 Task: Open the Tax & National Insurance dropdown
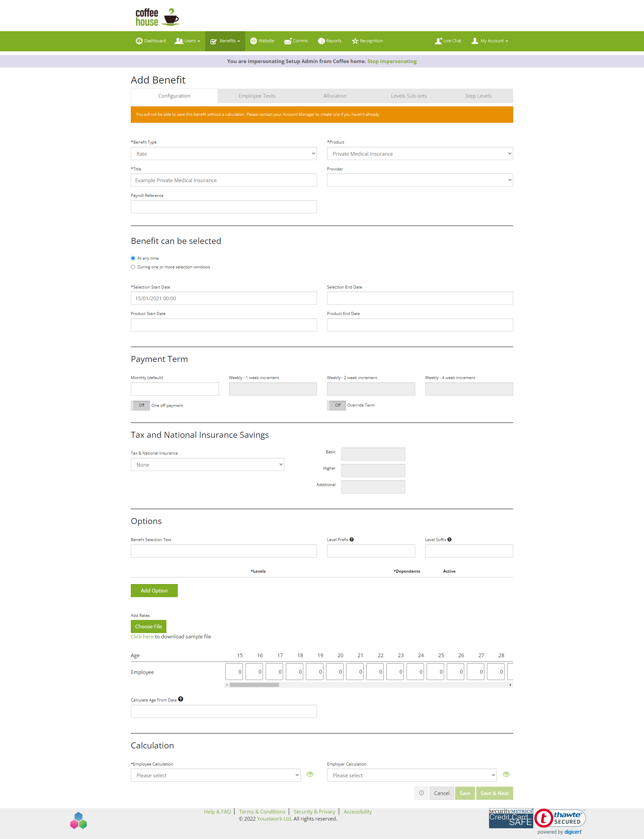(207, 465)
